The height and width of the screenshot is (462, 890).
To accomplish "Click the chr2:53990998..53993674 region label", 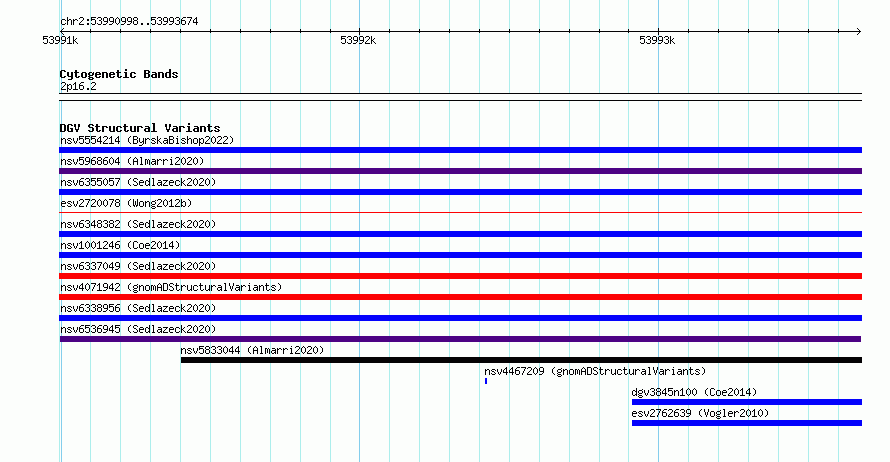I will click(129, 22).
